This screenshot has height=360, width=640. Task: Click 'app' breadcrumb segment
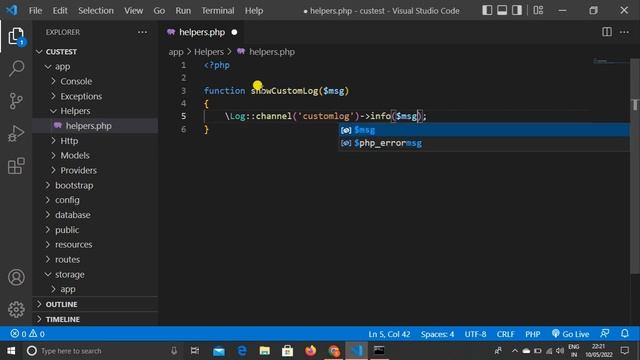[176, 52]
